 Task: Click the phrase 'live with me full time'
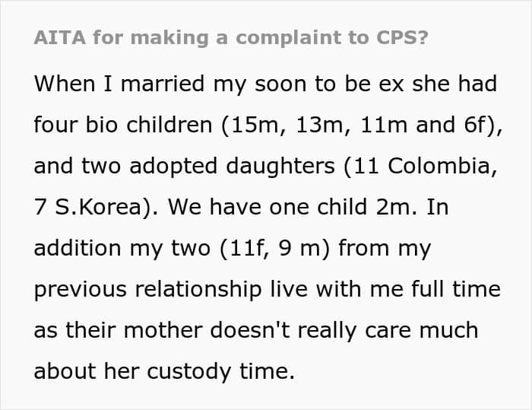coord(385,289)
